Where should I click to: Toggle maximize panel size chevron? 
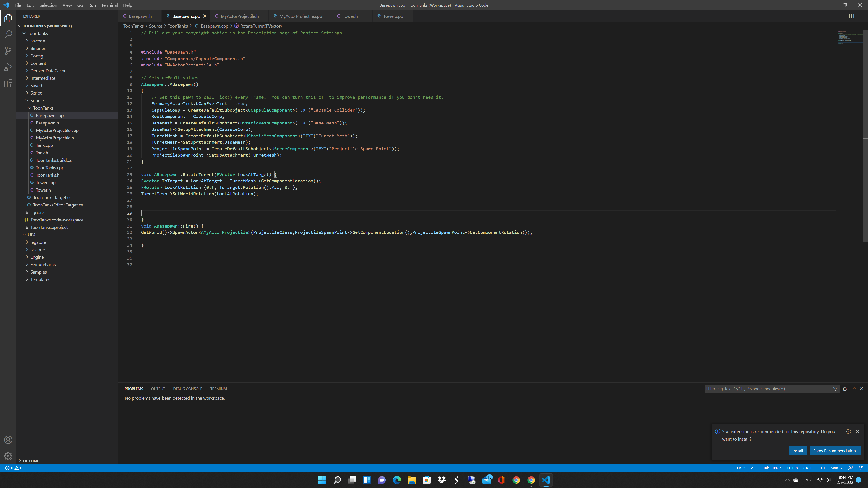pos(854,388)
